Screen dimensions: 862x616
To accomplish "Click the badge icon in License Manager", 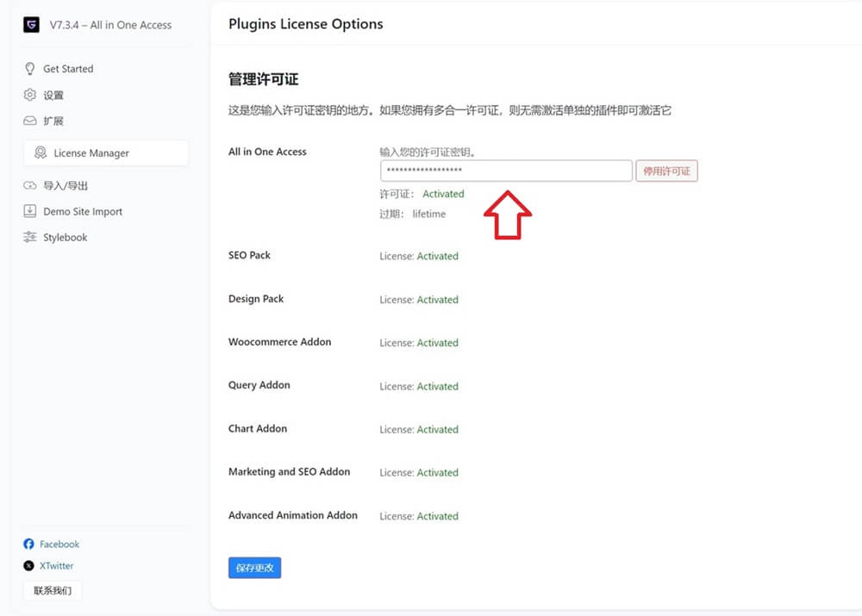I will click(x=41, y=152).
